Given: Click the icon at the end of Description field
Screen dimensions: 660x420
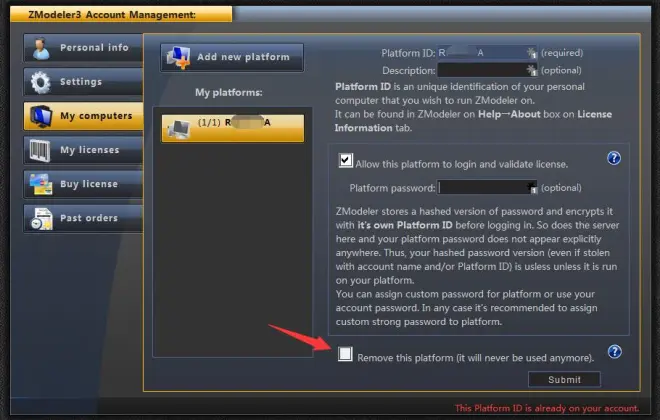Looking at the screenshot, I should tap(532, 70).
